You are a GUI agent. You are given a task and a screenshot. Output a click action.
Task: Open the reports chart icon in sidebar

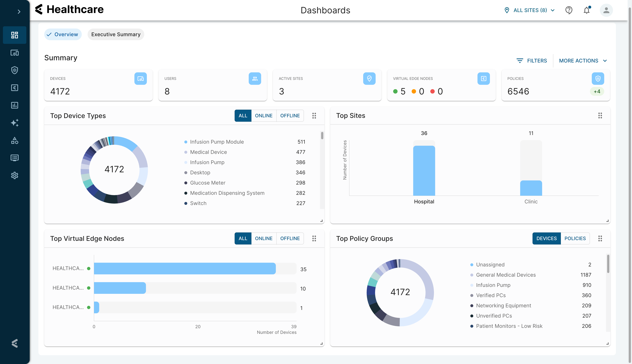pyautogui.click(x=14, y=105)
